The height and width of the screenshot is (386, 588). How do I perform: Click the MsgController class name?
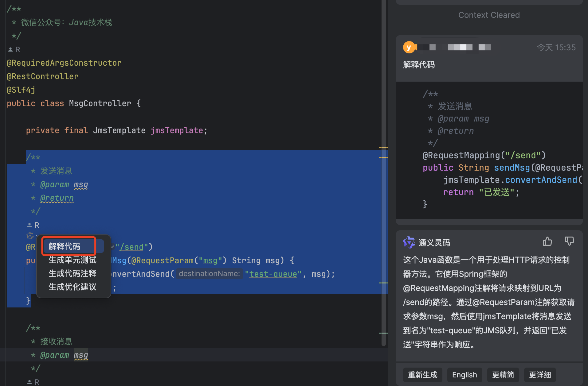100,103
